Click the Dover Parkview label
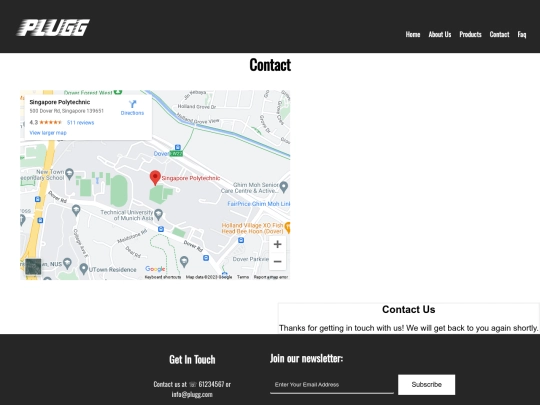The image size is (540, 405). (250, 259)
